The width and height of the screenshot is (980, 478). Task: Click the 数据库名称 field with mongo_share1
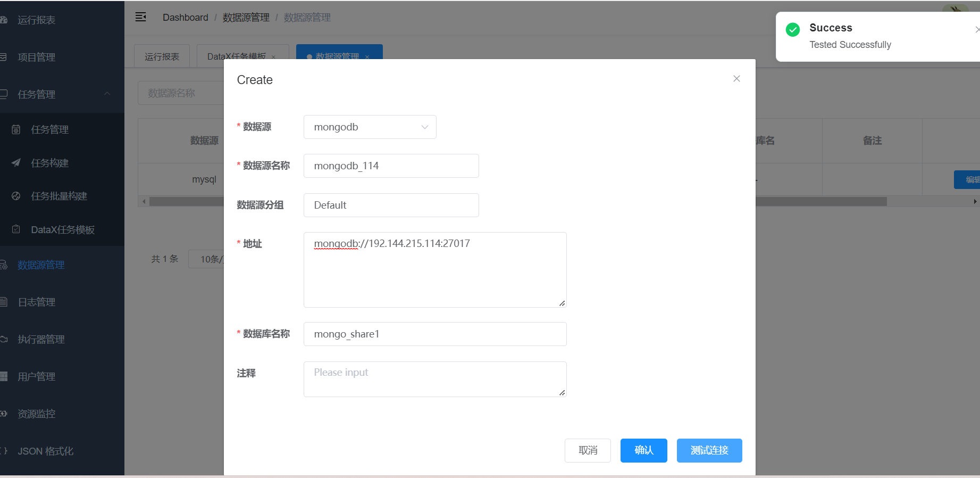coord(435,334)
